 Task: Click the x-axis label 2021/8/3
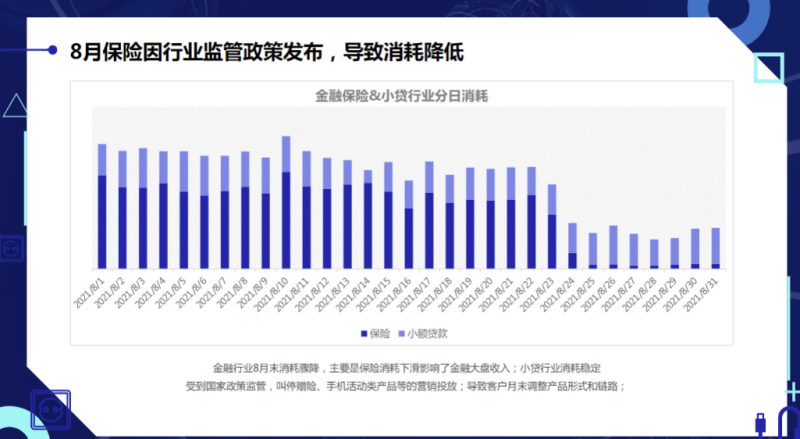(130, 293)
